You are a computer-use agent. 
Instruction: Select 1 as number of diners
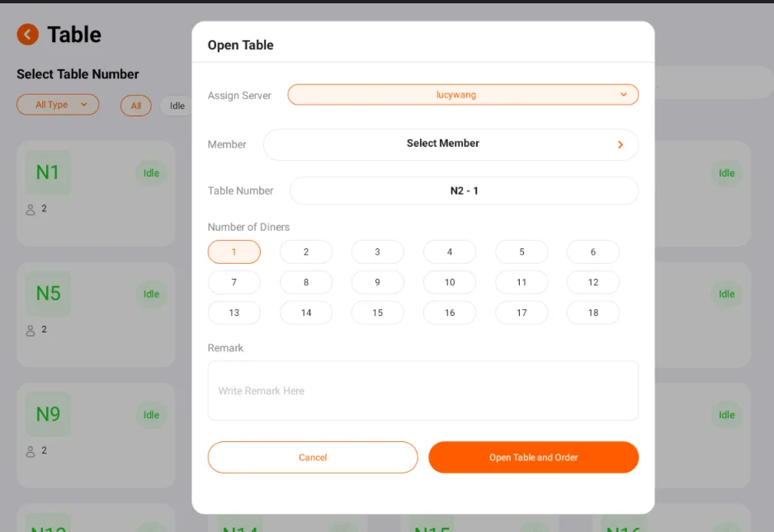pos(234,252)
